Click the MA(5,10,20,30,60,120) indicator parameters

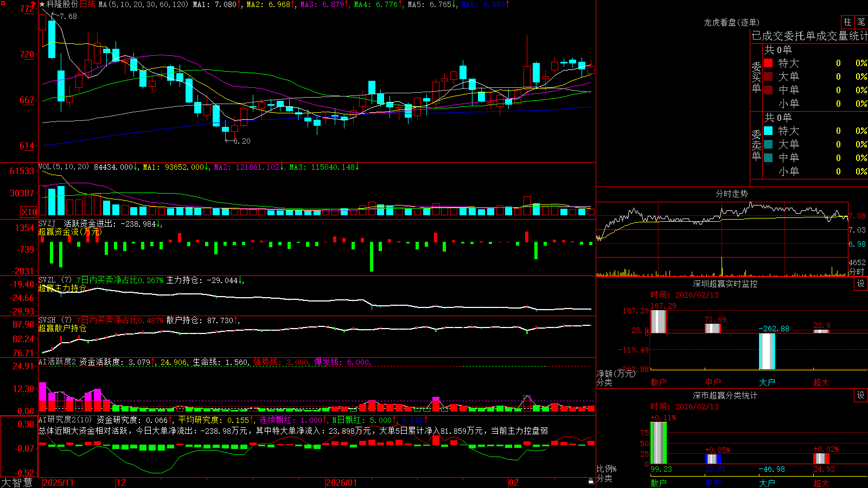coord(143,4)
